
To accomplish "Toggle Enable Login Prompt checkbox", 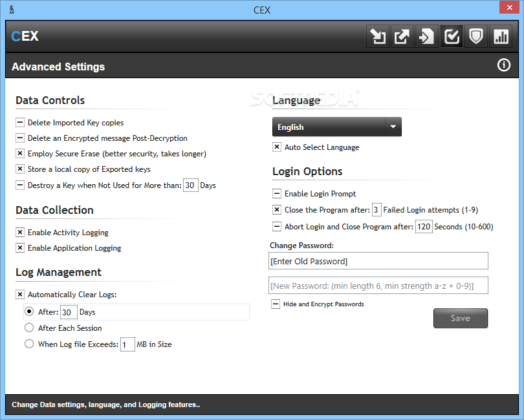I will (x=277, y=194).
